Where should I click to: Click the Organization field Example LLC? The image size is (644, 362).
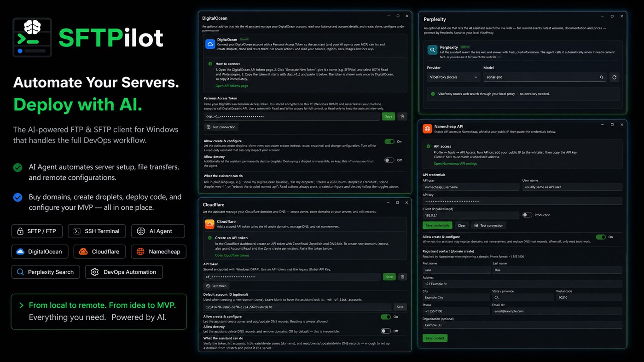522,325
